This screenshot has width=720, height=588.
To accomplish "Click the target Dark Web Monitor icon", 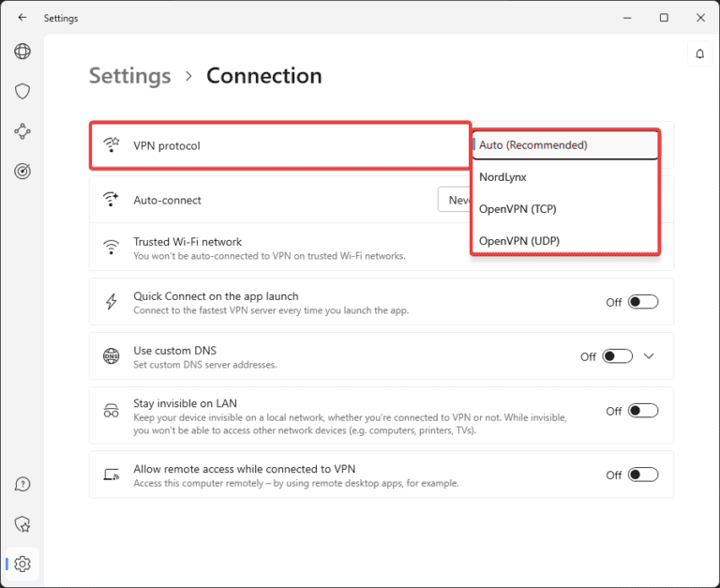I will [22, 171].
